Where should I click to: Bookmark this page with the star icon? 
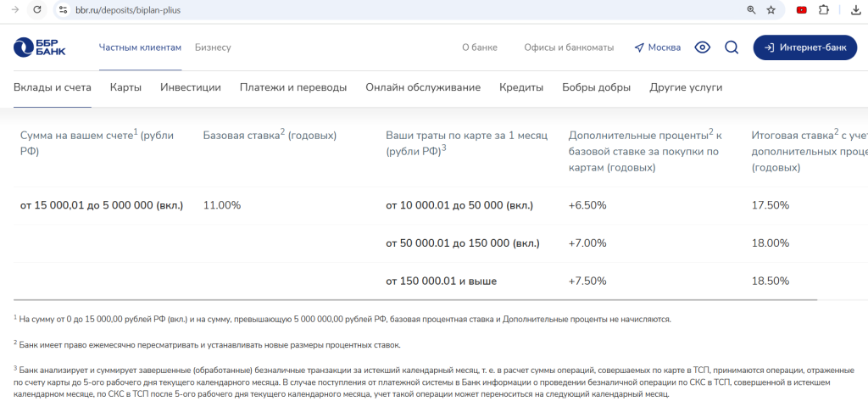771,10
